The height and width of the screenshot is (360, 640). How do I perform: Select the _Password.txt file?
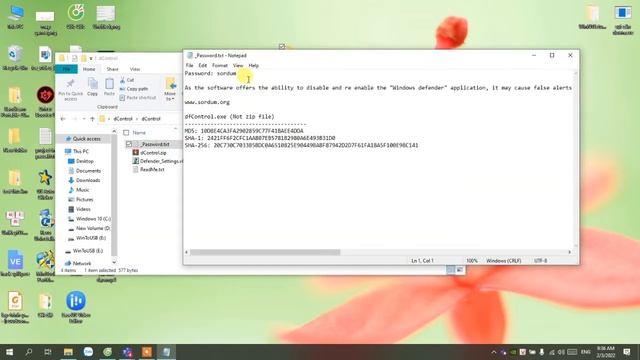[155, 144]
